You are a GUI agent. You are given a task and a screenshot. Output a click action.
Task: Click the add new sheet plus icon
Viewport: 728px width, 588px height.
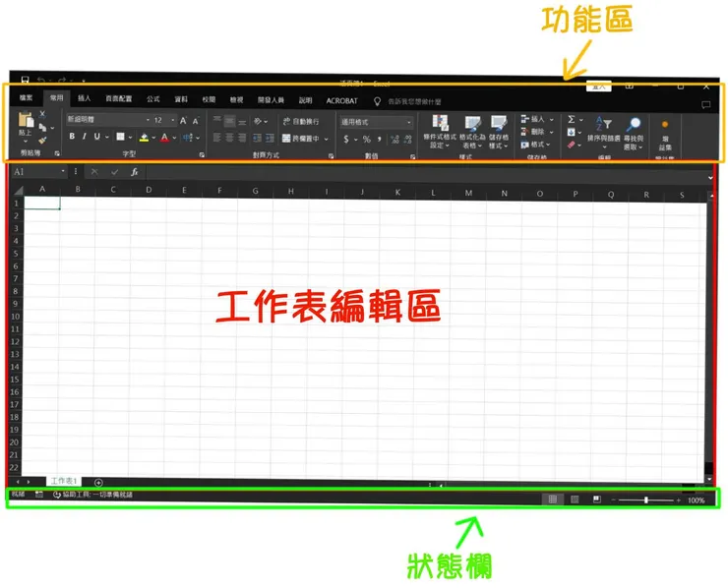pyautogui.click(x=98, y=483)
